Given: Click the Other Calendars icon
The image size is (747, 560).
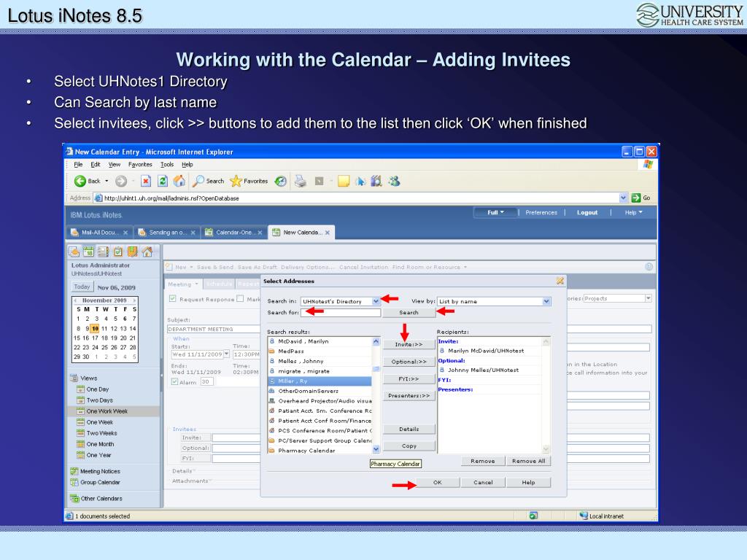Looking at the screenshot, I should (74, 499).
